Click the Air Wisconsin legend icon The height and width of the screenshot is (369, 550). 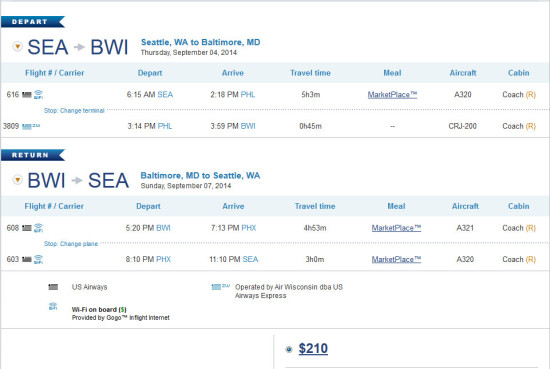point(220,287)
